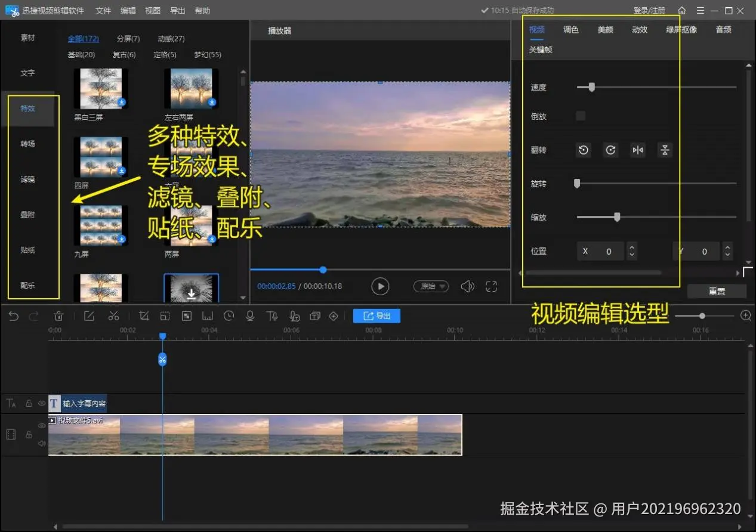
Task: Select the scissors split tool in toolbar
Action: tap(113, 316)
